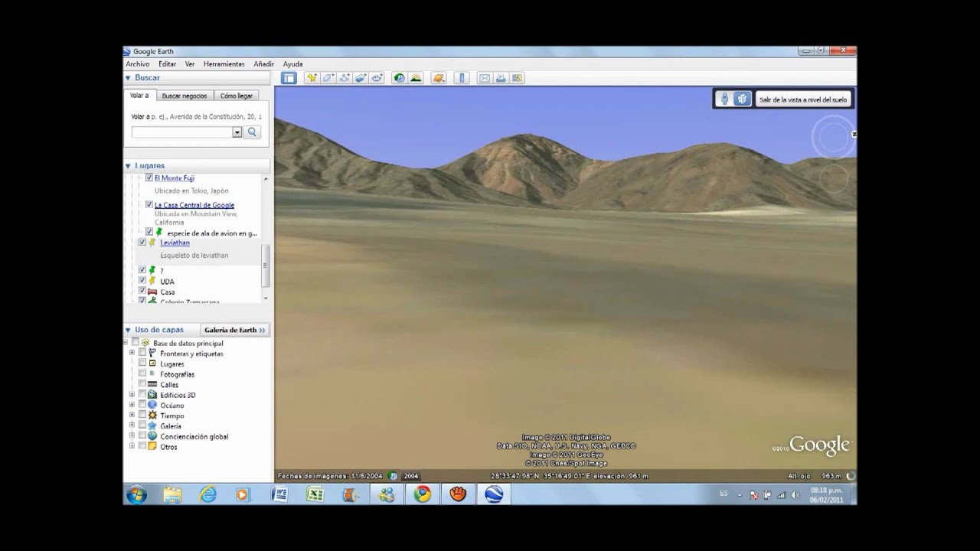Expand the Tiempo tree node
980x551 pixels.
[x=132, y=415]
